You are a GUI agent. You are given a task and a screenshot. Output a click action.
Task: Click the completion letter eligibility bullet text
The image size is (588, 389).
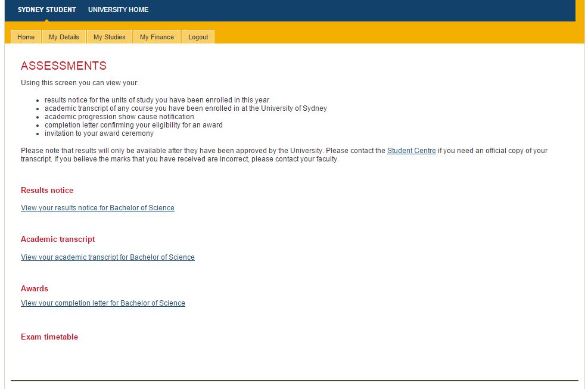pos(133,125)
